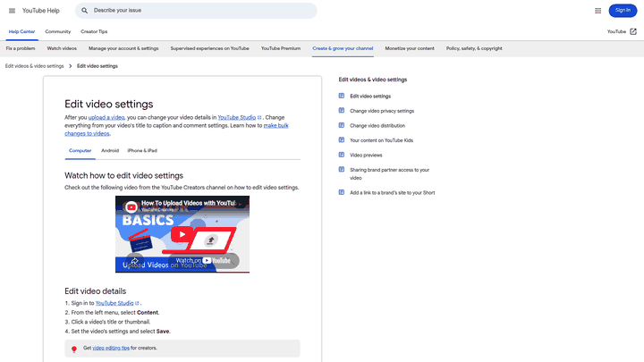644x362 pixels.
Task: Click the word Save in step 4
Action: click(163, 332)
